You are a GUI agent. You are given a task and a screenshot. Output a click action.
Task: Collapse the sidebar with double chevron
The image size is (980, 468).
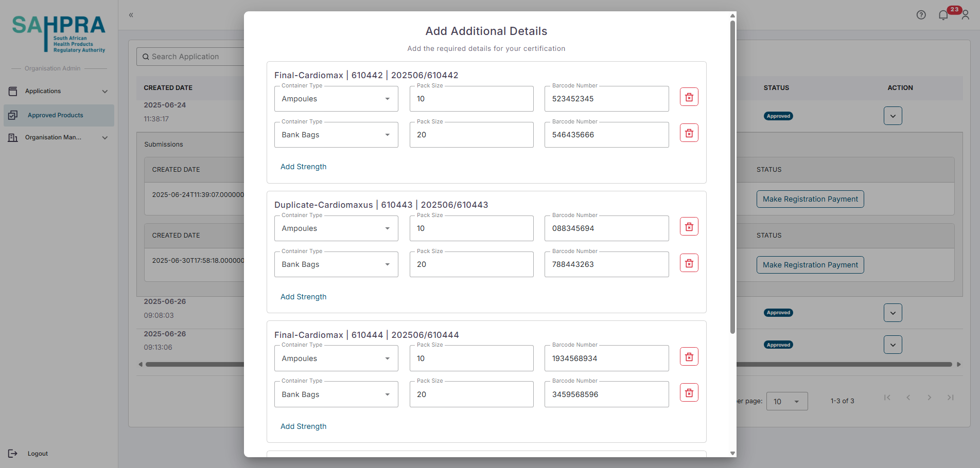(x=131, y=15)
